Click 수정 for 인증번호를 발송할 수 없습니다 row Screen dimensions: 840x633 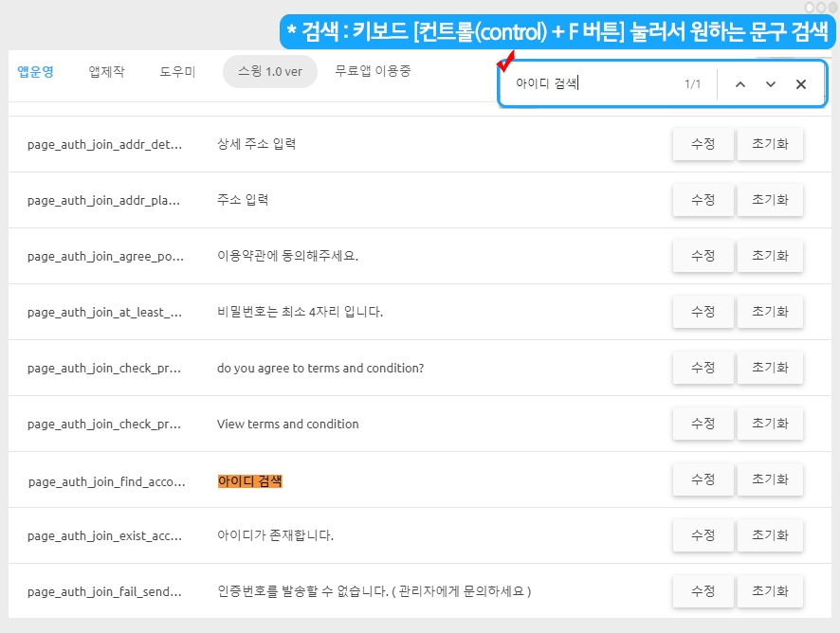pyautogui.click(x=703, y=591)
